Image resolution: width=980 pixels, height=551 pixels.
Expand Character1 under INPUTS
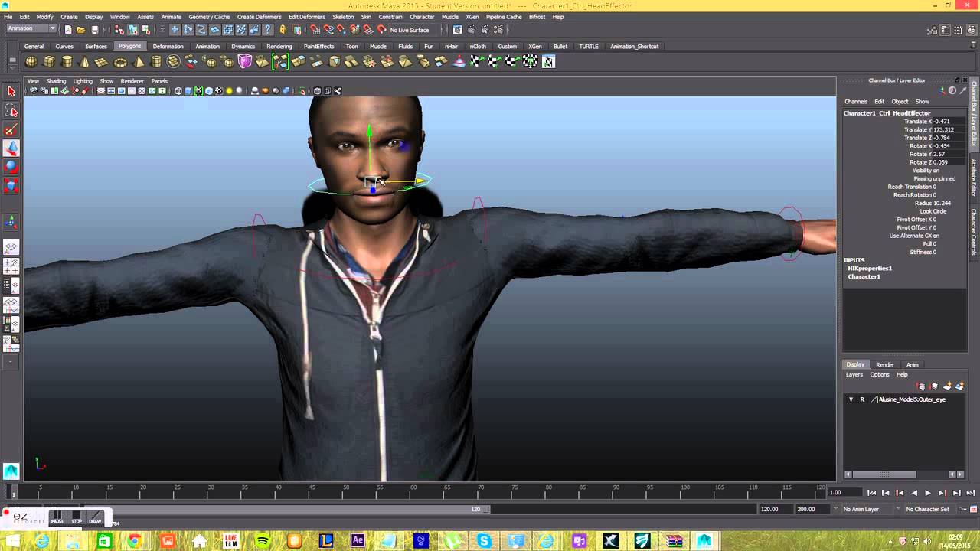[864, 276]
